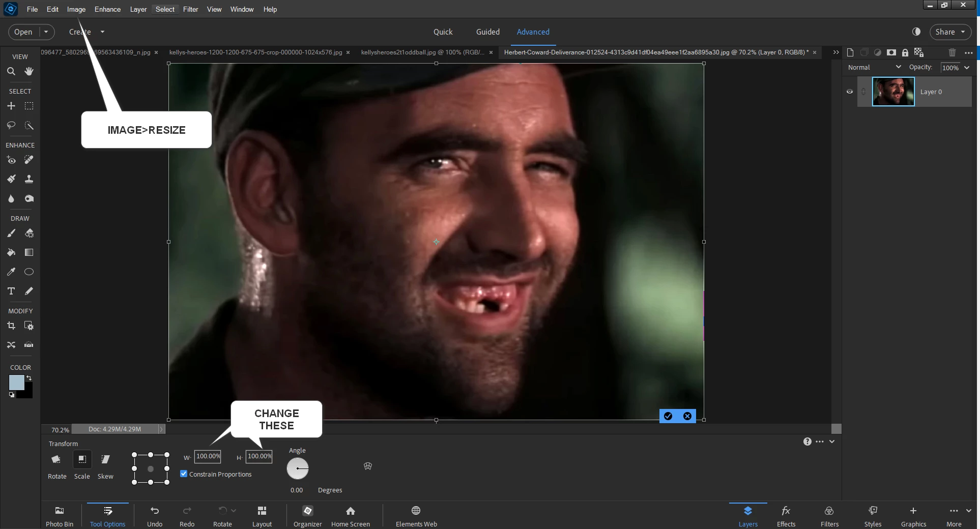The width and height of the screenshot is (980, 529).
Task: Open the Layers panel options menu
Action: pyautogui.click(x=969, y=52)
